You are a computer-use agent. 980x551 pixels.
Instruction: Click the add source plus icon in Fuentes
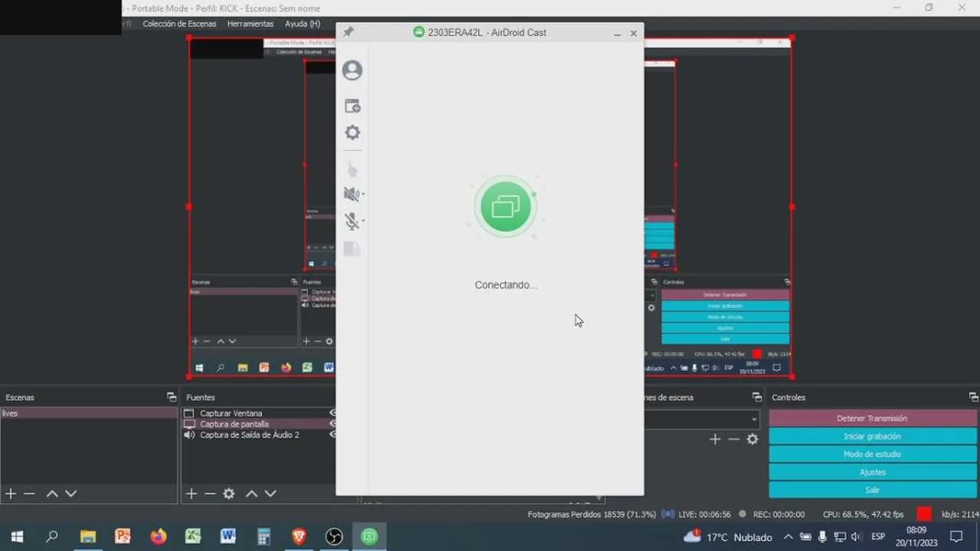point(191,494)
